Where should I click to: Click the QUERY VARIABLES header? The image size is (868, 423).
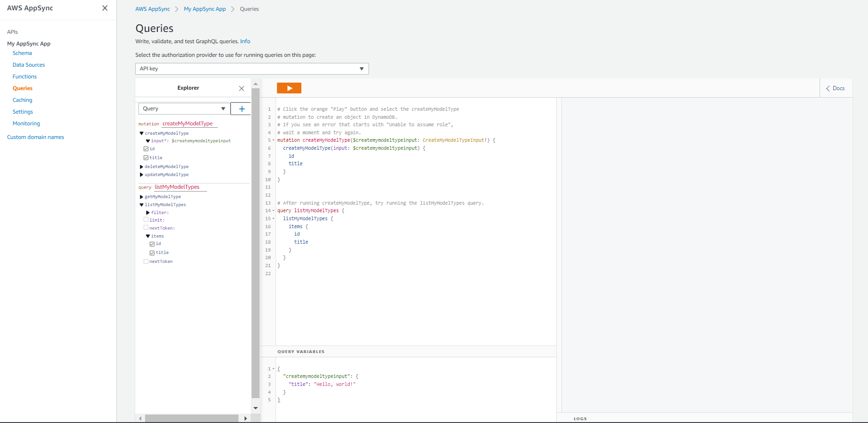pos(301,352)
